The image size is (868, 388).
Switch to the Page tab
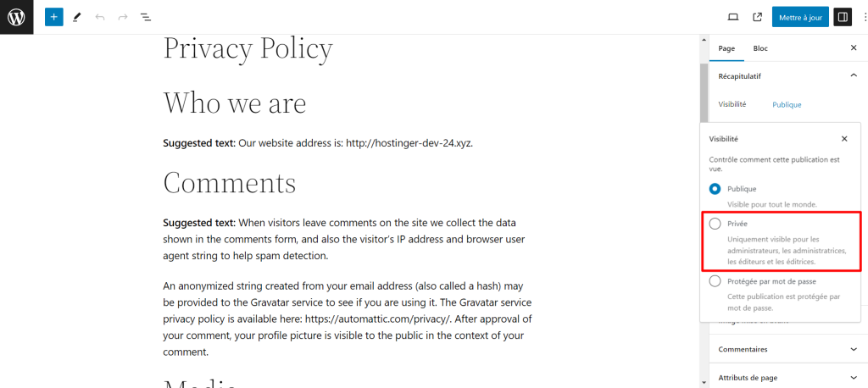(726, 48)
